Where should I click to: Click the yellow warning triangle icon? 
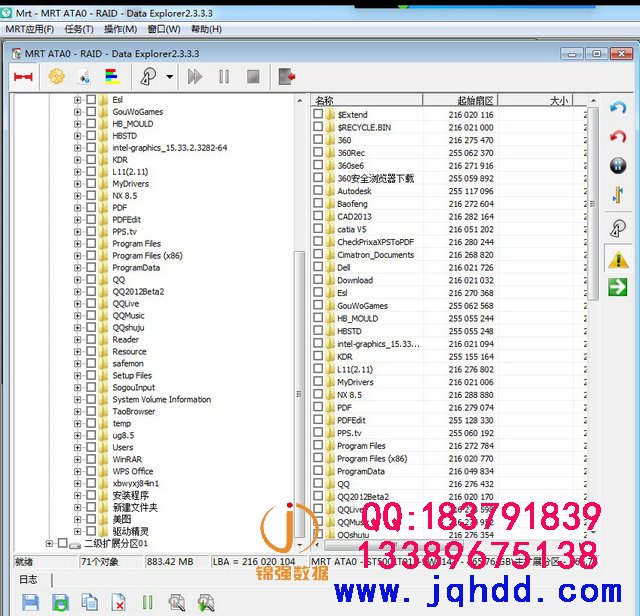(618, 260)
